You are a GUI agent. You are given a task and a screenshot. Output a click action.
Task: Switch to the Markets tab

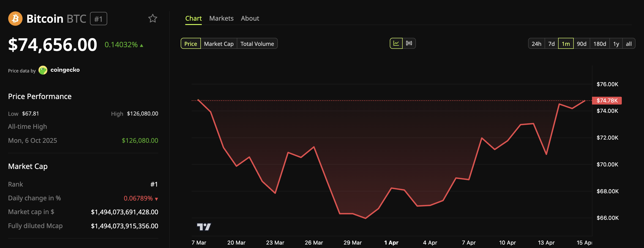click(x=221, y=18)
